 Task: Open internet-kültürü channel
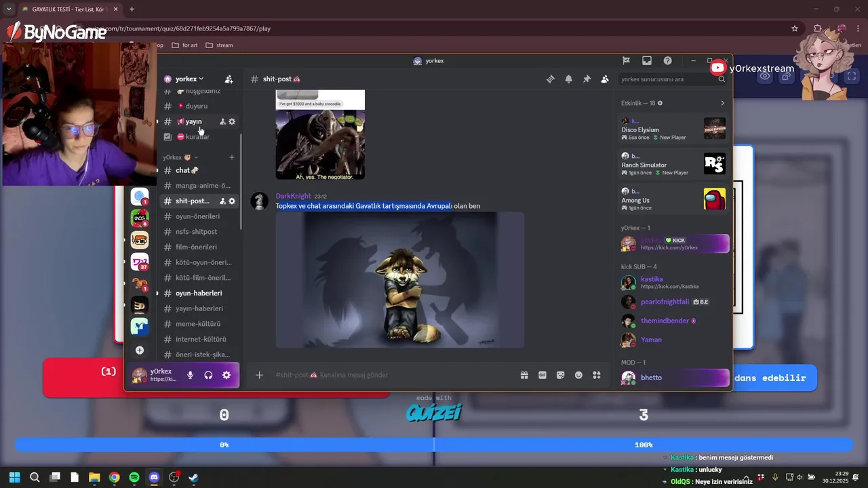[x=199, y=340]
